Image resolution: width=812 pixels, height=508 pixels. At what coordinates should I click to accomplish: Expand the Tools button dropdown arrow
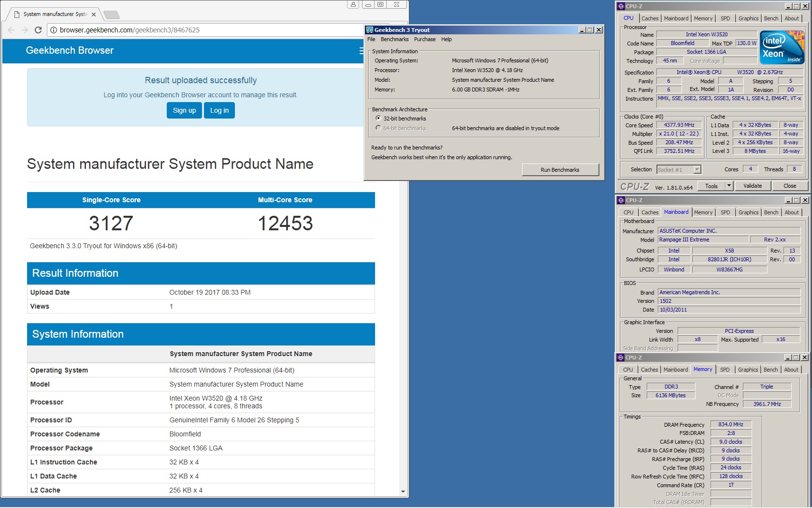pyautogui.click(x=729, y=186)
